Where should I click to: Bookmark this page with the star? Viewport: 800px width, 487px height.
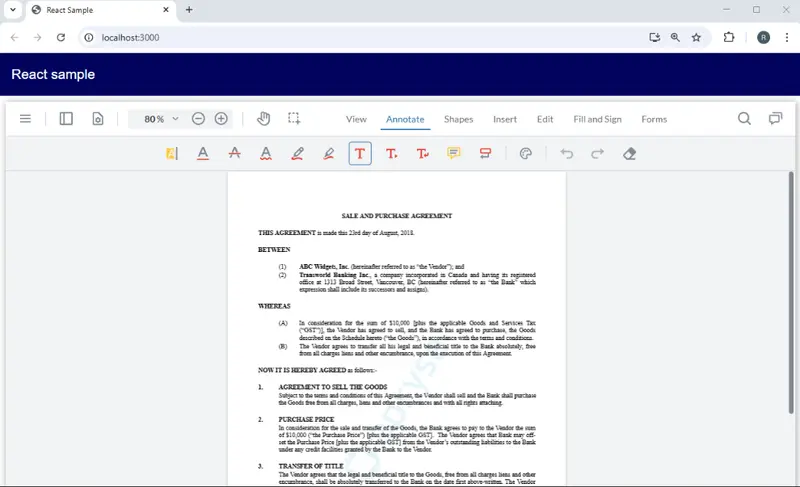[x=696, y=37]
